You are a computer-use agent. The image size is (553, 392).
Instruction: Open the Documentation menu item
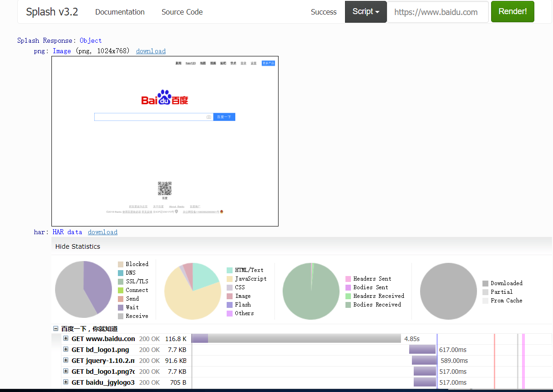(120, 12)
